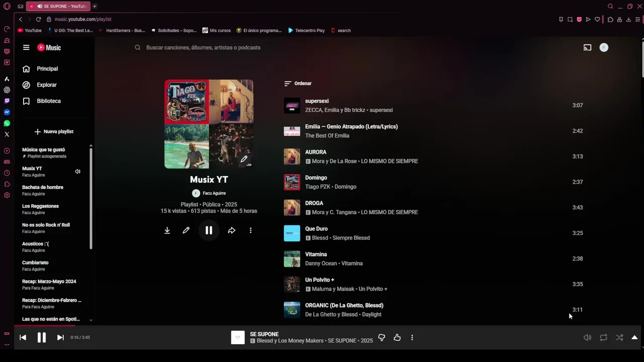Open the YouTube Music hamburger menu
This screenshot has width=644, height=362.
coord(26,48)
